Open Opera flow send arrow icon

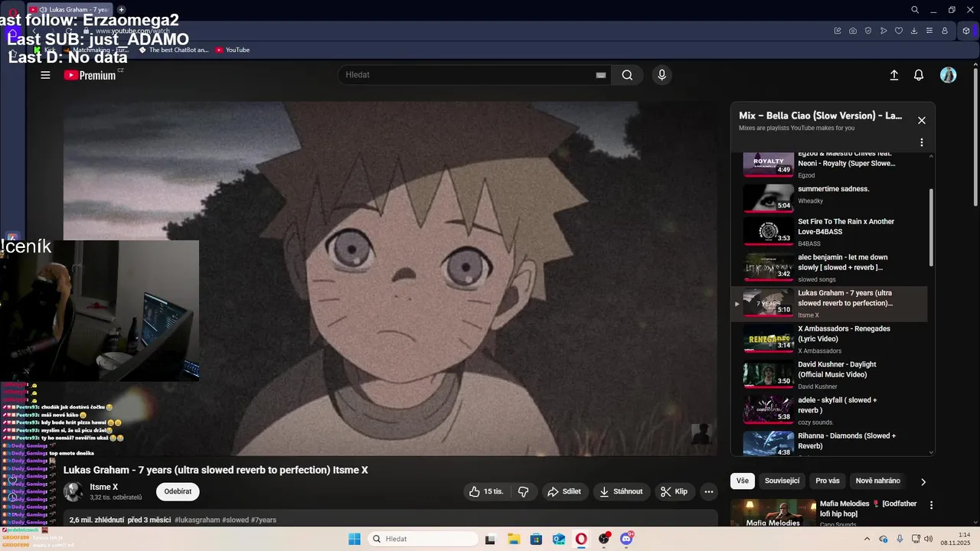884,31
